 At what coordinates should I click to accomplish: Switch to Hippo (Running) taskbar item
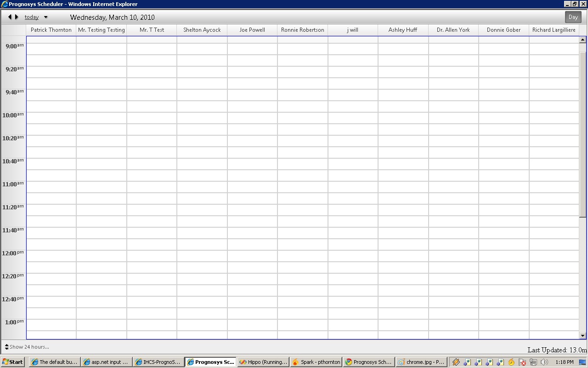[263, 362]
